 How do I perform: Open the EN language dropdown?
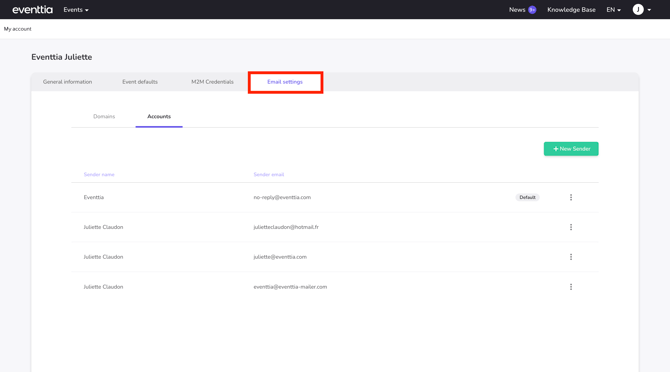(613, 9)
